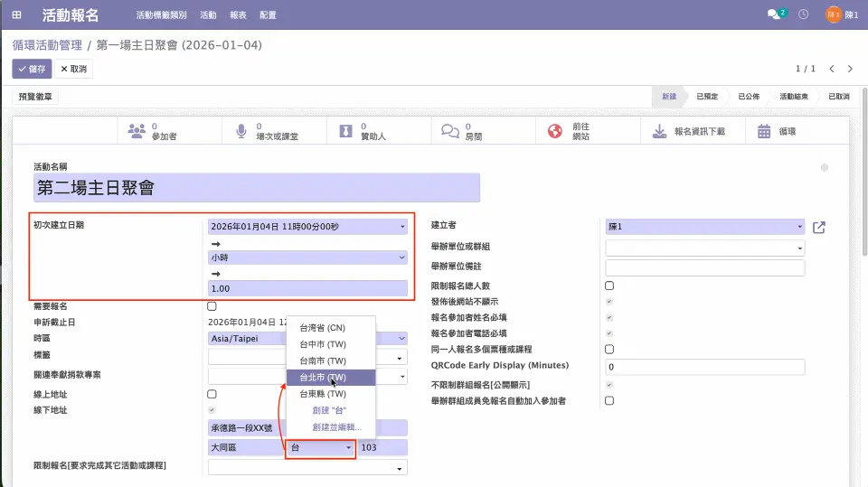Viewport: 868px width, 487px height.
Task: Open 前往網站 globe button
Action: (570, 131)
